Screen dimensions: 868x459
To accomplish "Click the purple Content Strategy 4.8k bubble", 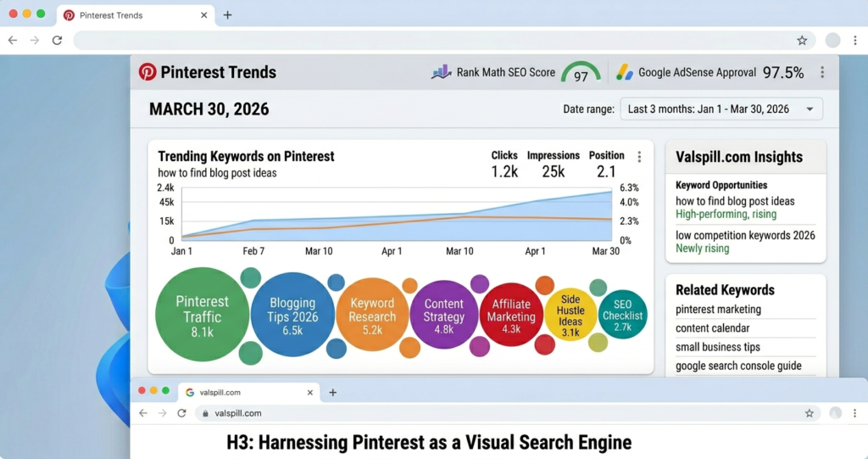I will pos(444,315).
